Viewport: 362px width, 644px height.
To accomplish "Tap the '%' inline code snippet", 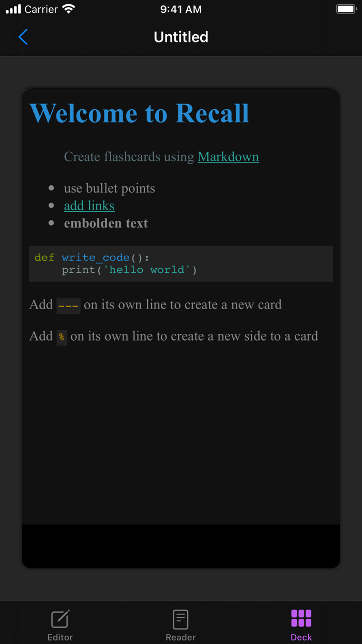I will coord(62,337).
